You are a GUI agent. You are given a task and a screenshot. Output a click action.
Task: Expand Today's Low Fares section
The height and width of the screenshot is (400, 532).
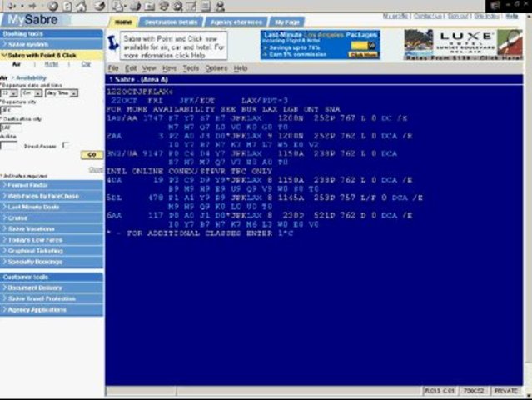tap(52, 240)
